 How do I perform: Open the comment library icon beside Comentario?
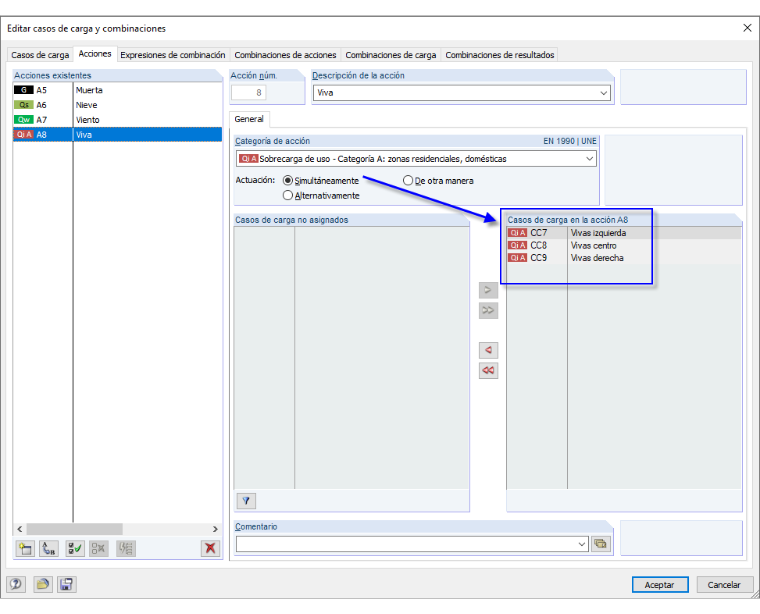(x=601, y=544)
